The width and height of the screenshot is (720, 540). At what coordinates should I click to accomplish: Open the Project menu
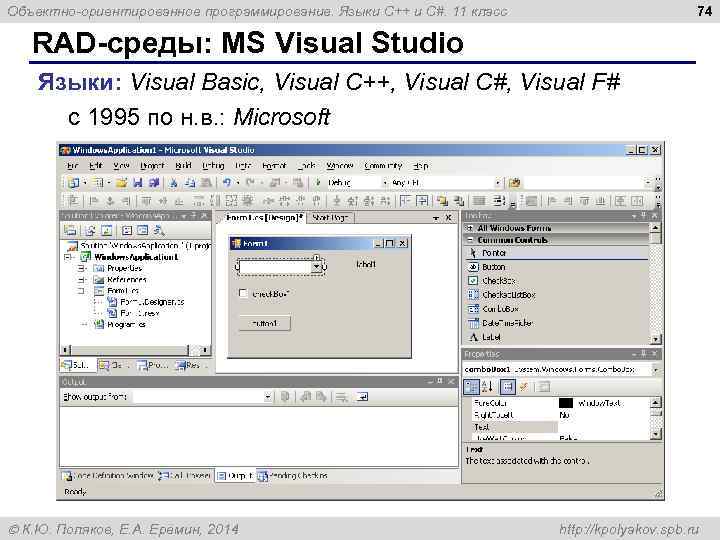pyautogui.click(x=152, y=166)
